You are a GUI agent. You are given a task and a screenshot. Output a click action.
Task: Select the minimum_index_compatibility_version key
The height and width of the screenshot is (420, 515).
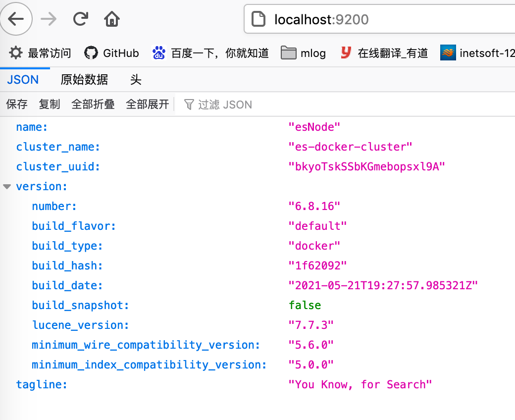click(149, 365)
